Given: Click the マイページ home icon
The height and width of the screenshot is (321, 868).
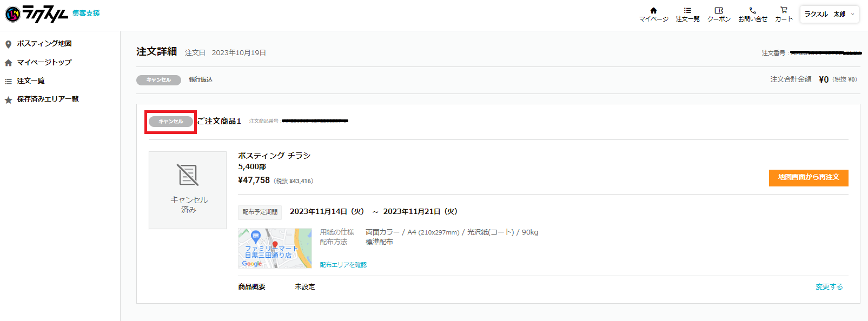Looking at the screenshot, I should [653, 10].
